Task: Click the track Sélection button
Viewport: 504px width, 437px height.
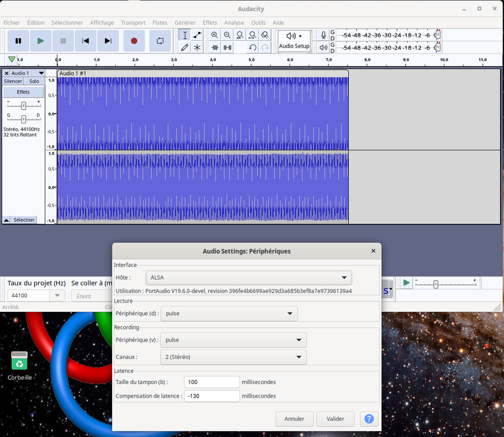Action: click(x=24, y=220)
